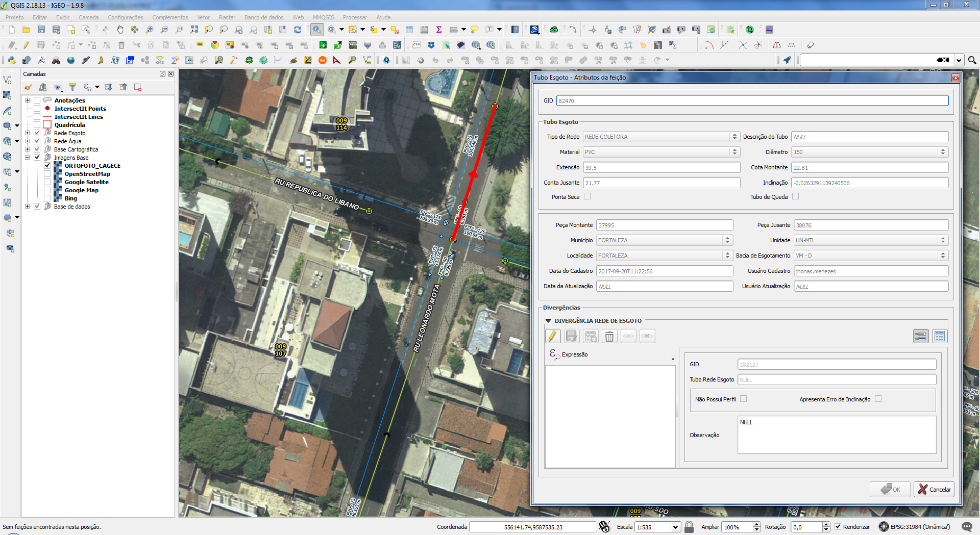Click into the Extensão field
980x535 pixels.
[x=661, y=167]
